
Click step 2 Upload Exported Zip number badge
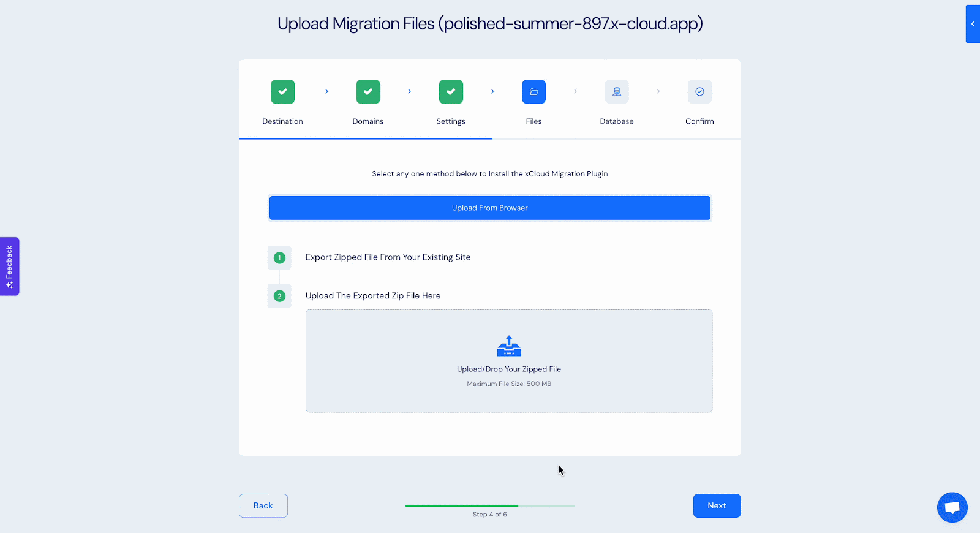pos(279,296)
